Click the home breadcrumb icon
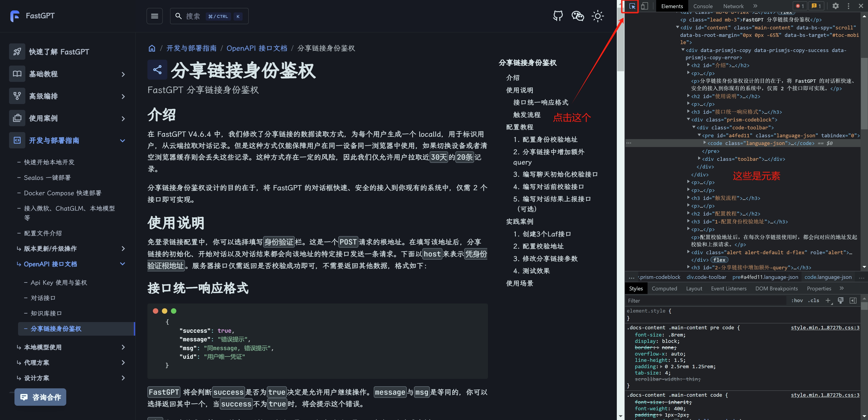 152,48
